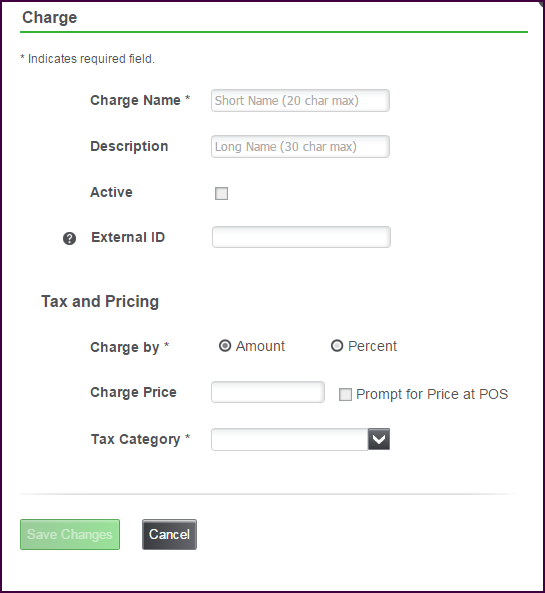Select the Percent radio button
The image size is (545, 593).
[x=337, y=346]
